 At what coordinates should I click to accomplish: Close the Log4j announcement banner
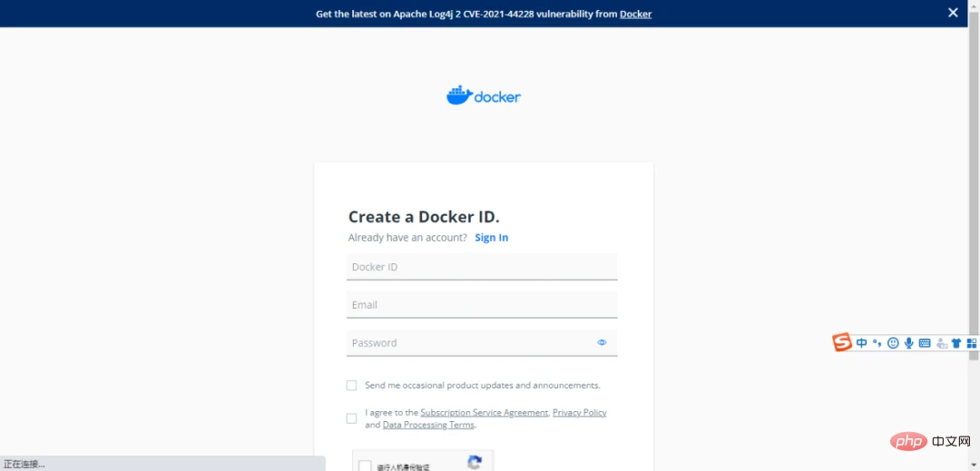[x=953, y=13]
